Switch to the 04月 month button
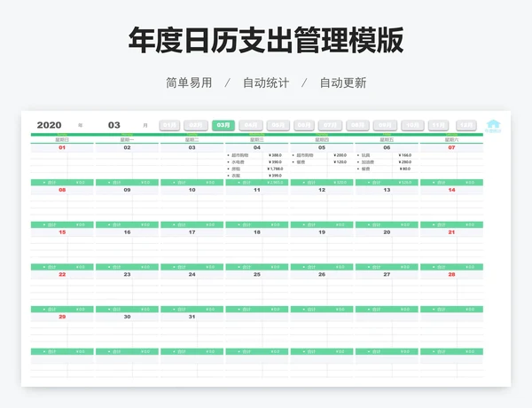The height and width of the screenshot is (408, 532). click(x=251, y=125)
